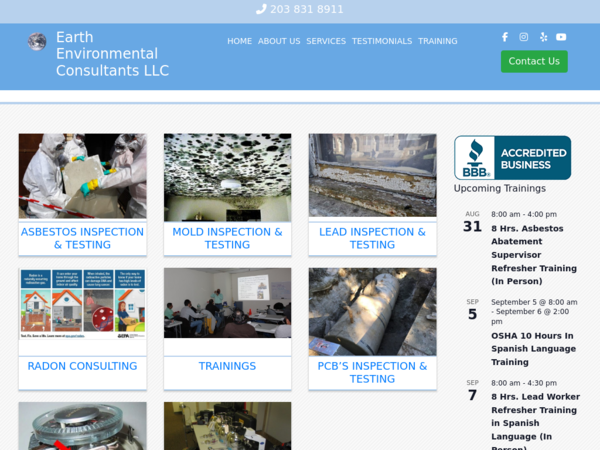Viewport: 600px width, 450px height.
Task: Open Earth Environmental Consultants LLC site title
Action: [112, 54]
